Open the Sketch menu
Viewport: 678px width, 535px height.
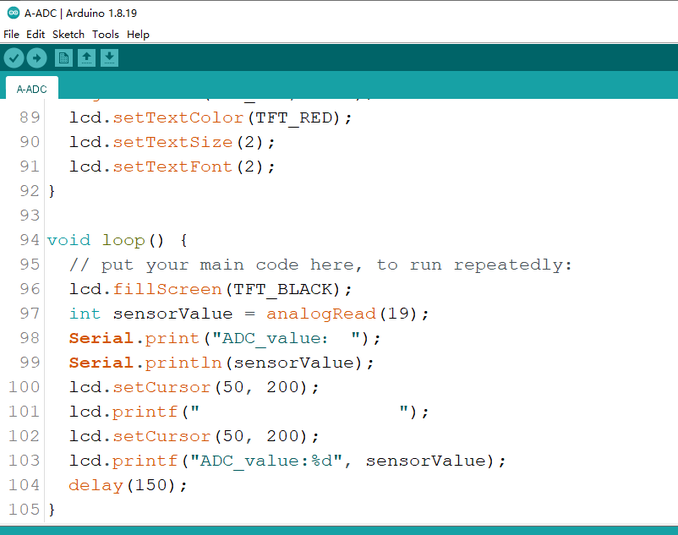pyautogui.click(x=68, y=34)
